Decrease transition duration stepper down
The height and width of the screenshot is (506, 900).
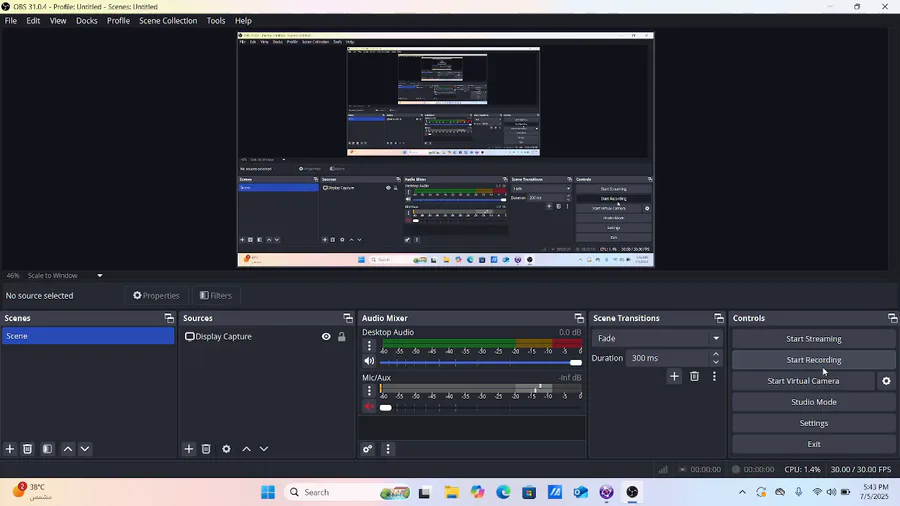716,362
